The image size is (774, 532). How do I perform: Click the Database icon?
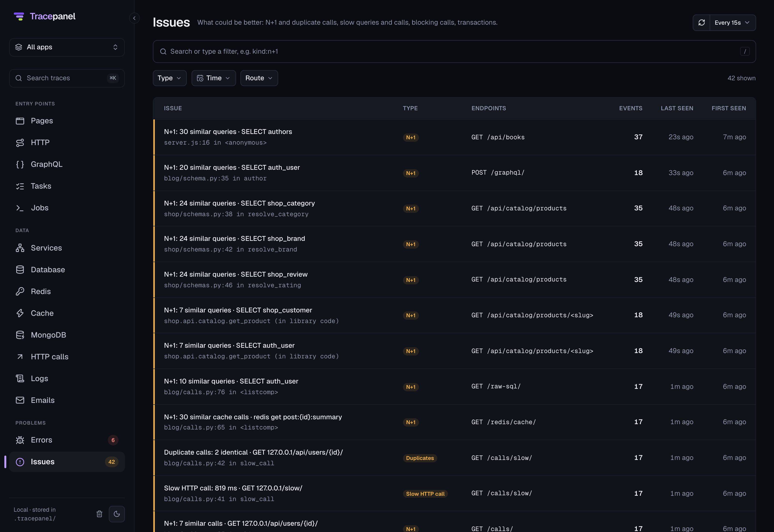pyautogui.click(x=20, y=270)
